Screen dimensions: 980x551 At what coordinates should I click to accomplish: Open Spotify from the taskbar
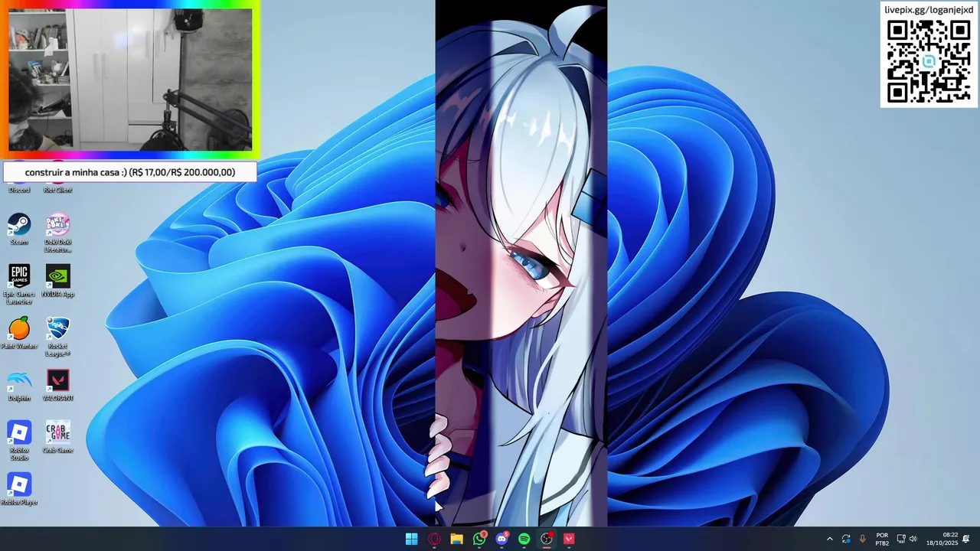point(524,539)
